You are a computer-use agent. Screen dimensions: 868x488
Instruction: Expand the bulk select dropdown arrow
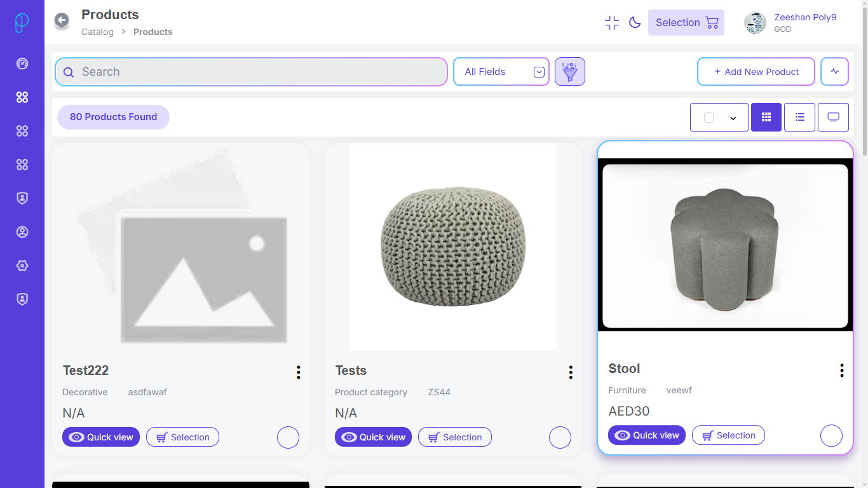click(733, 118)
